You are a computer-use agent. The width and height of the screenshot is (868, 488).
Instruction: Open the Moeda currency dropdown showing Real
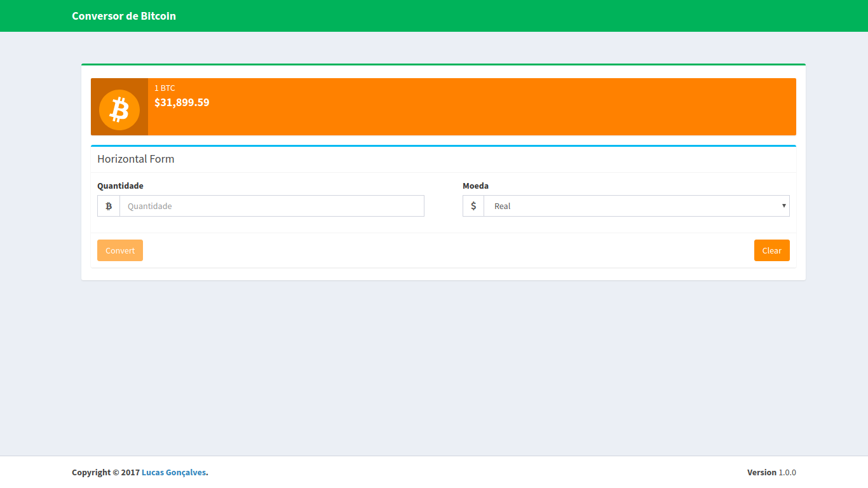(x=637, y=206)
